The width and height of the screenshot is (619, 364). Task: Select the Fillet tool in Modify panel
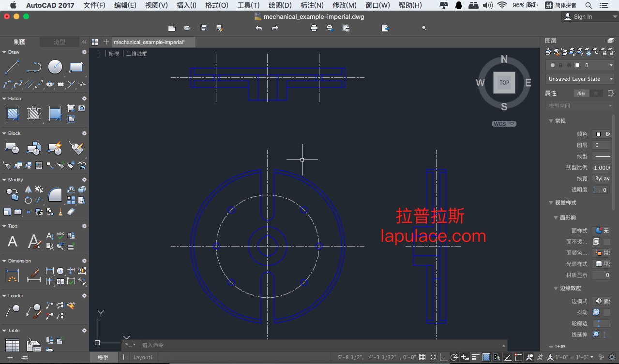click(x=55, y=194)
